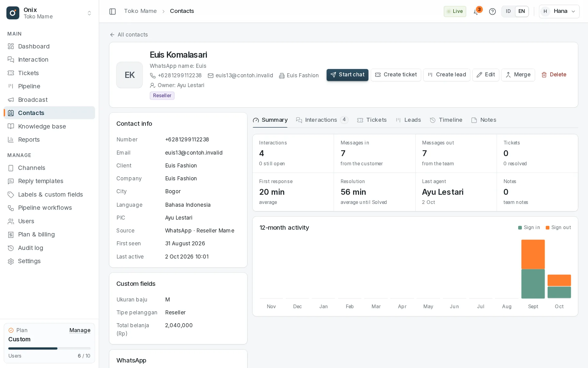Switch language to EN
588x368 pixels.
tap(522, 11)
